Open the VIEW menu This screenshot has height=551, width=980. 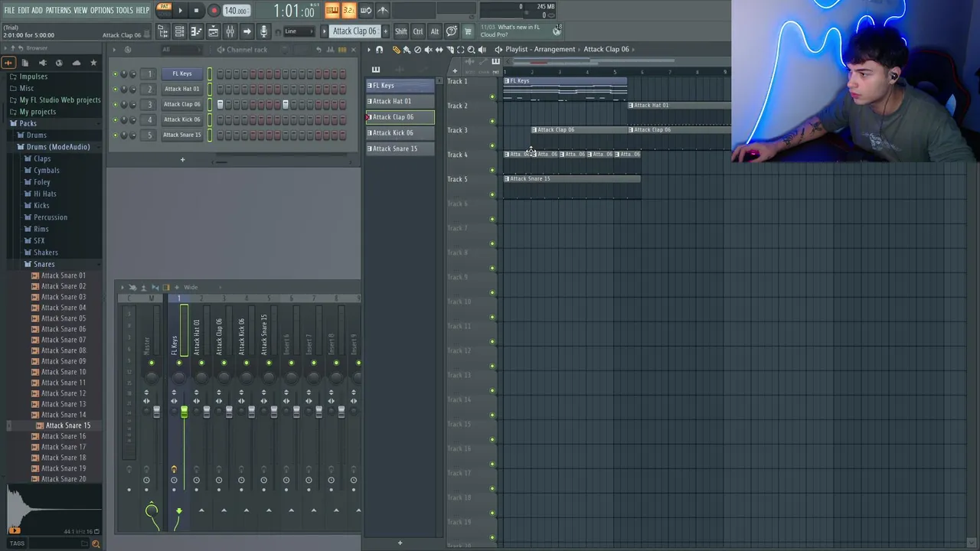tap(80, 10)
